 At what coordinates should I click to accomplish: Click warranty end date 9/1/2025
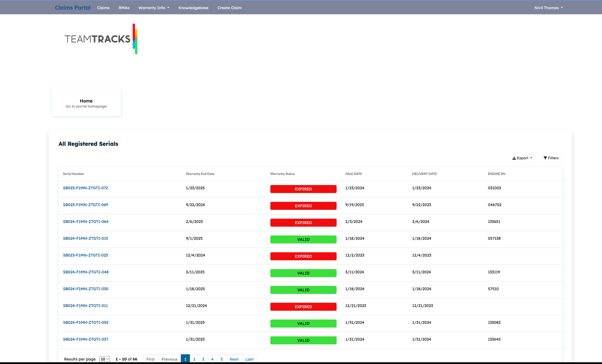[194, 239]
